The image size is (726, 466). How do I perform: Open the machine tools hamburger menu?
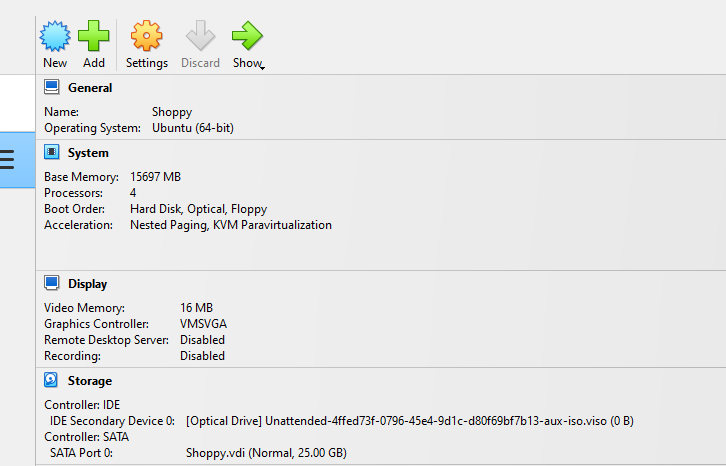tap(7, 160)
